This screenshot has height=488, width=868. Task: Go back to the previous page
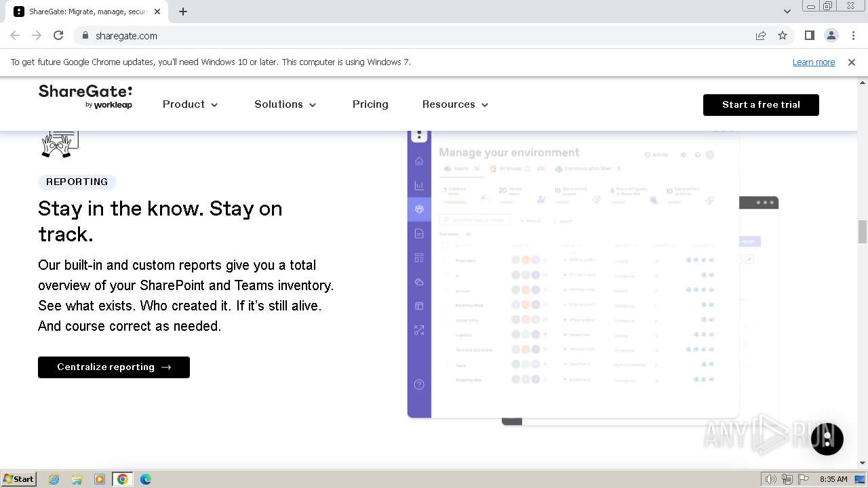coord(15,35)
